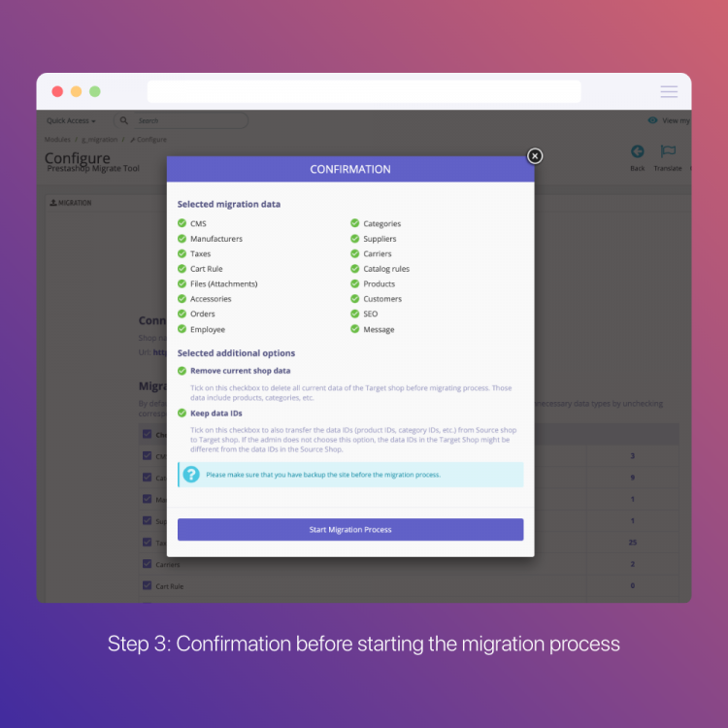The height and width of the screenshot is (728, 728).
Task: Click the yellow window control dot
Action: point(76,91)
